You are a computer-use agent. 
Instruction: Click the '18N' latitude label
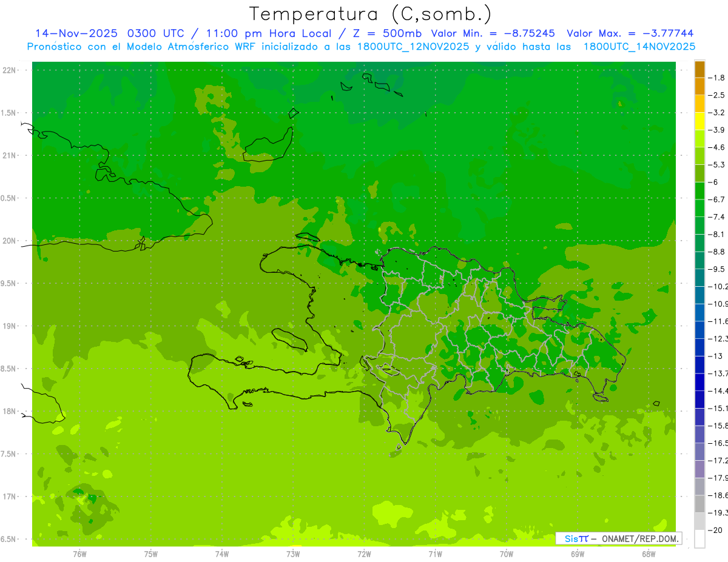(10, 412)
